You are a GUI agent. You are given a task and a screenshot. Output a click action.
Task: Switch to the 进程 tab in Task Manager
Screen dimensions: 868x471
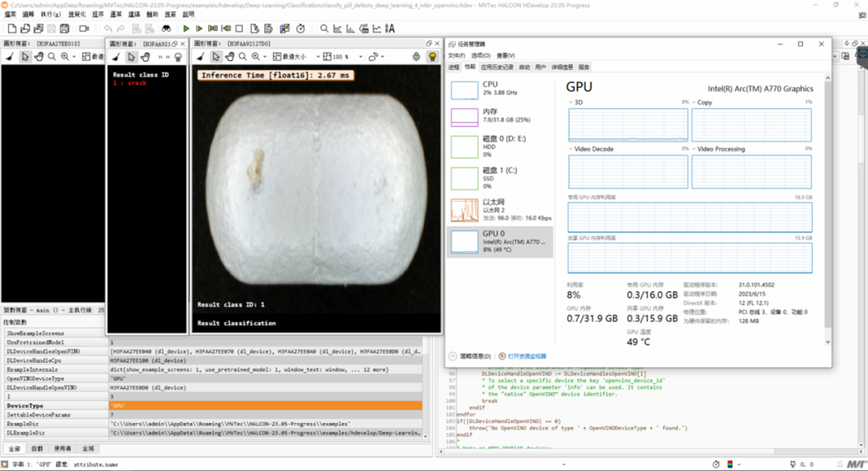(x=454, y=67)
